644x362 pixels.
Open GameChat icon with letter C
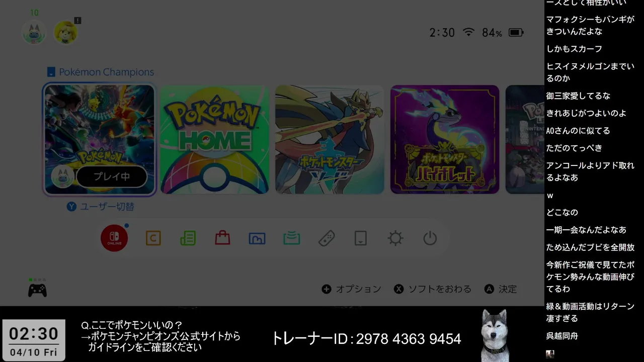(153, 238)
